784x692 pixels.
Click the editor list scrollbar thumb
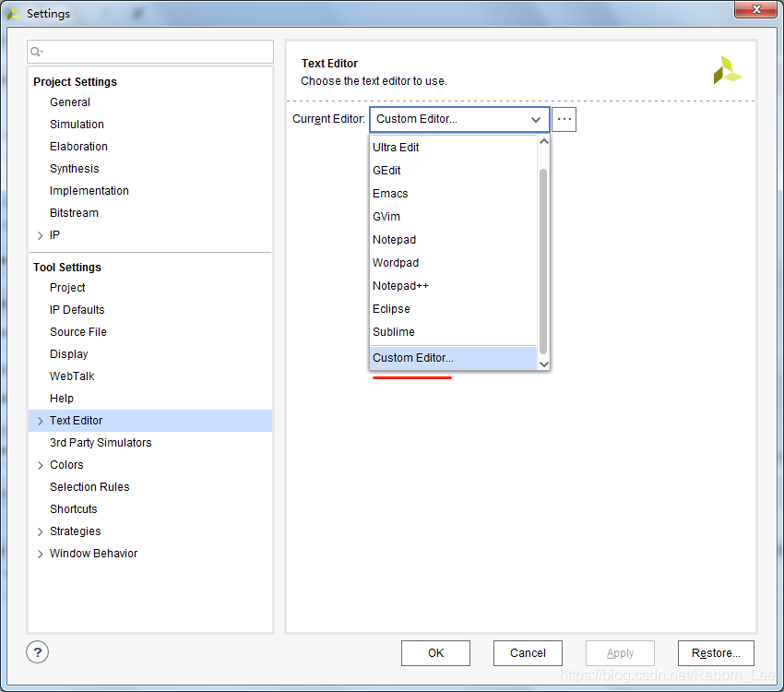(x=543, y=261)
